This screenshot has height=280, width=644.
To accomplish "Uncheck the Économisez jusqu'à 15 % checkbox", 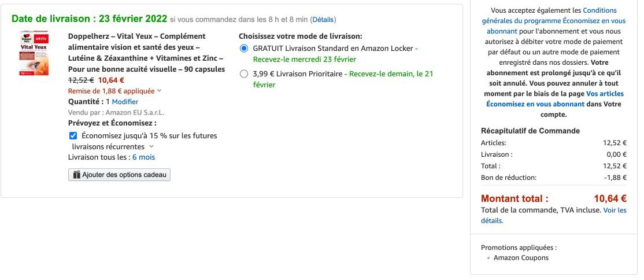I will click(x=73, y=136).
